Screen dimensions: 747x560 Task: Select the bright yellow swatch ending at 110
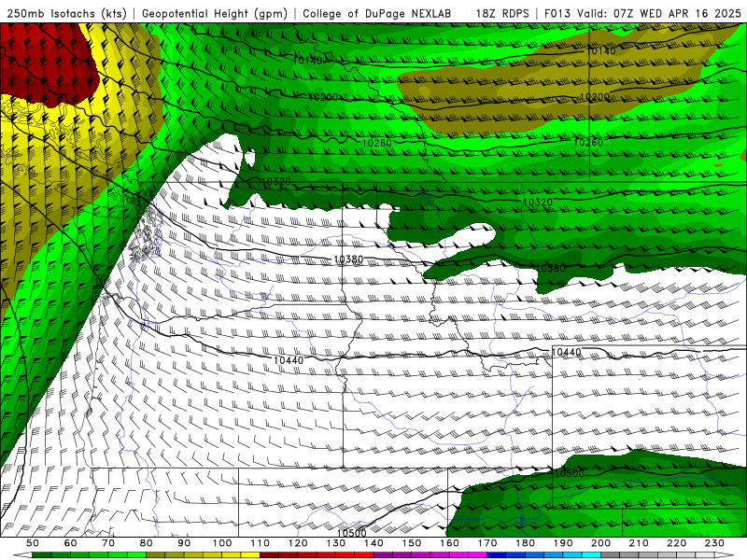tap(250, 555)
